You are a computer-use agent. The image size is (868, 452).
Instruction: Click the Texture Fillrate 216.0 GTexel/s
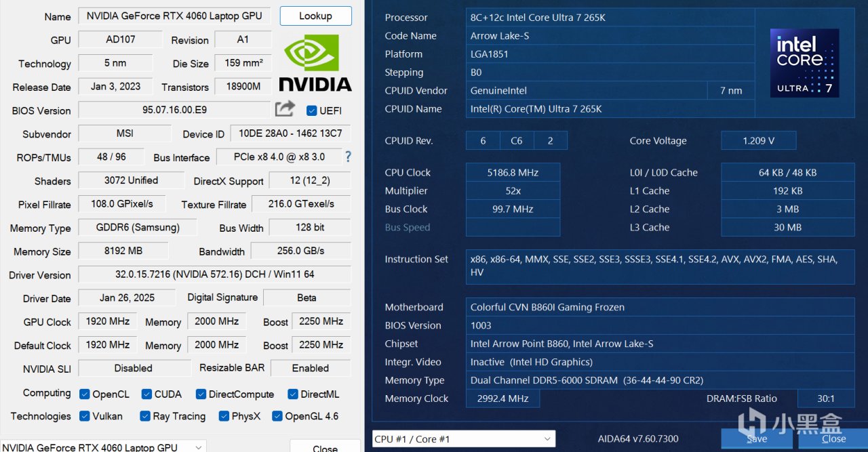point(301,204)
